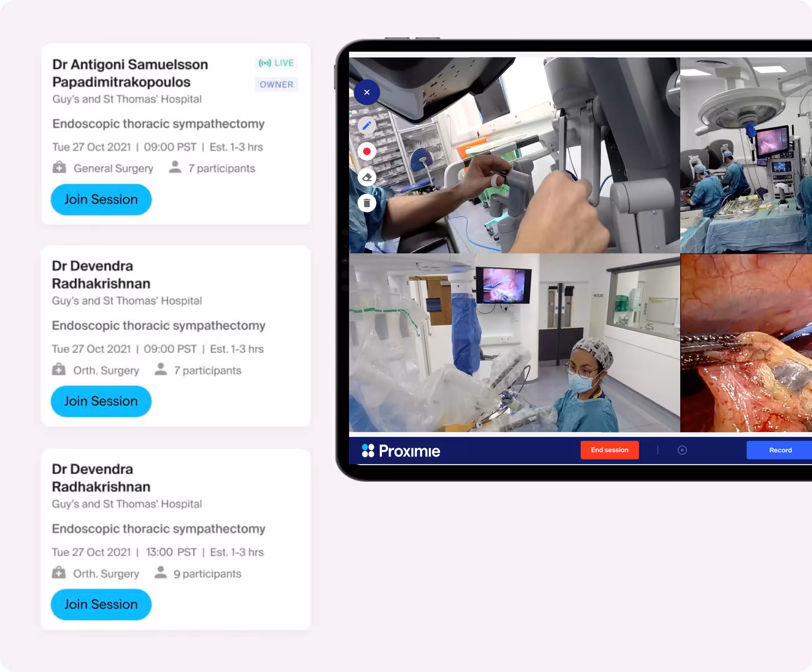Click 'Tue 27 Oct 2021' in 13:00 card

click(91, 552)
